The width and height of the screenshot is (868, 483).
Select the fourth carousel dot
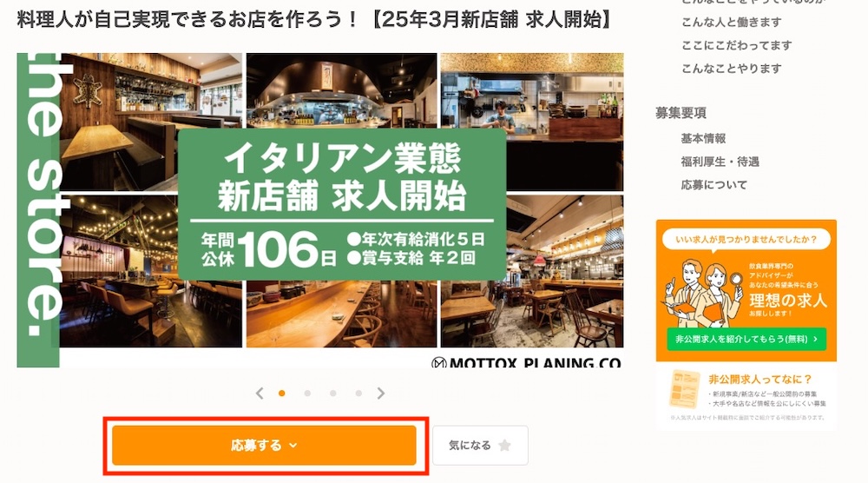click(358, 394)
